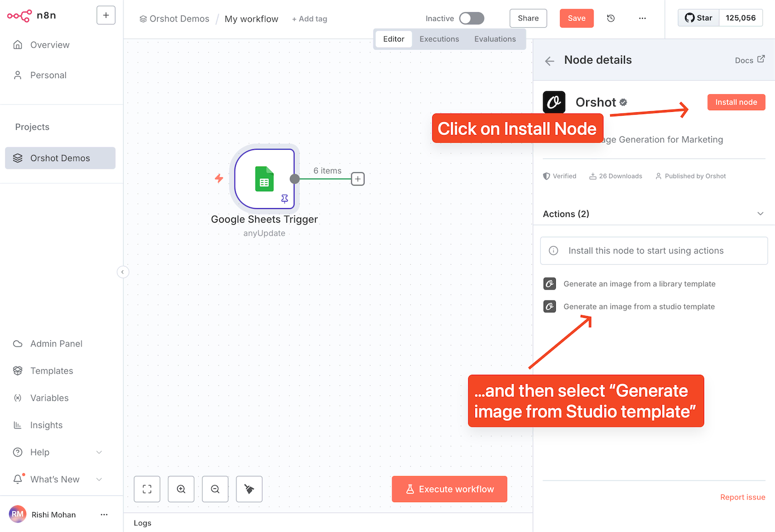Screen dimensions: 775x532
Task: Save the workflow
Action: 576,18
